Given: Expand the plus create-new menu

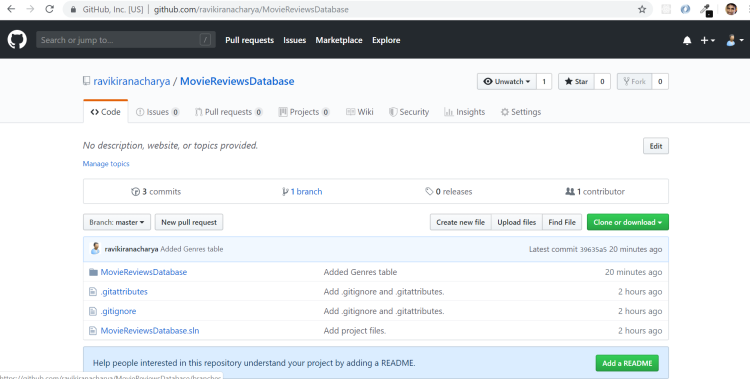Looking at the screenshot, I should point(707,41).
